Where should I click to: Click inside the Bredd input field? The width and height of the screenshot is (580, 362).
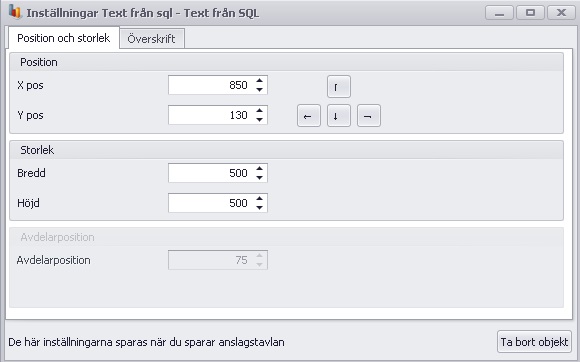pos(212,173)
